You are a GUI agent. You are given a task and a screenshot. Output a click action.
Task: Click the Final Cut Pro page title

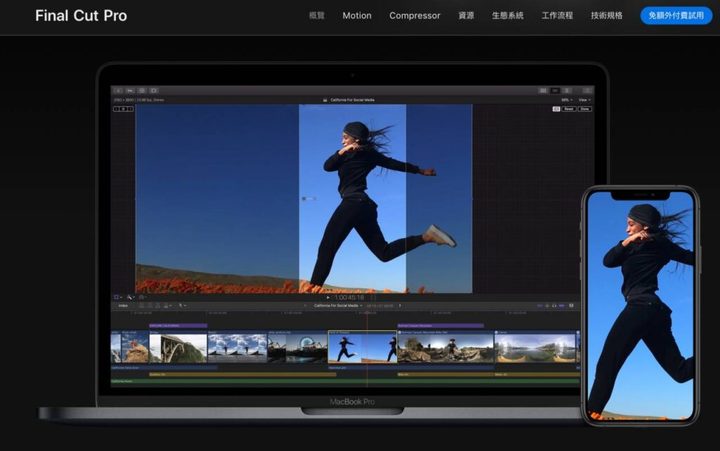(x=81, y=16)
